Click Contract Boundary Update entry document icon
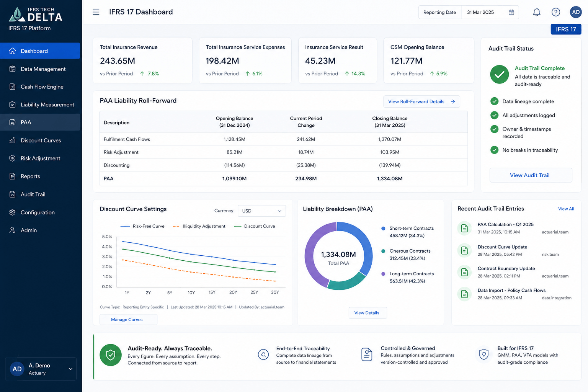The image size is (588, 392). click(464, 272)
